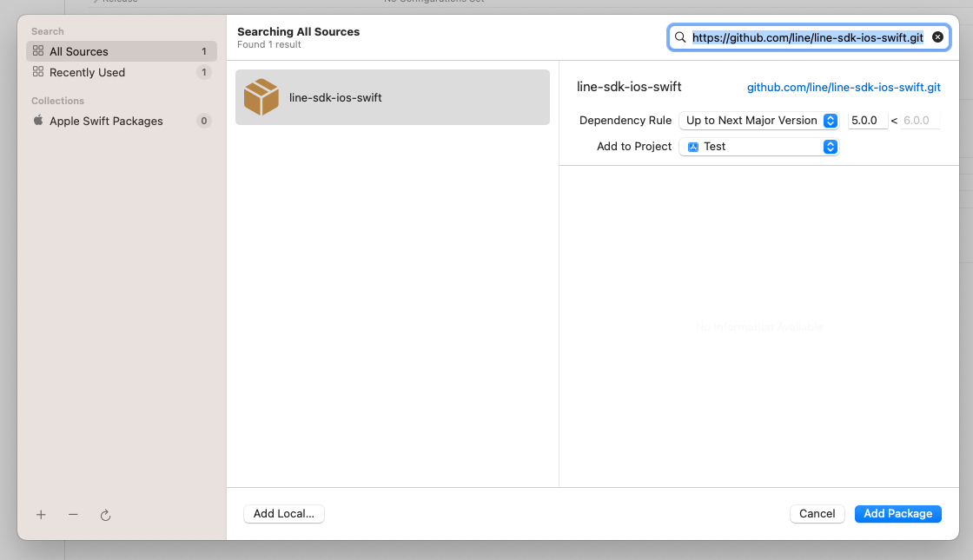Open Apple Swift Packages collection
The height and width of the screenshot is (560, 973).
point(122,121)
